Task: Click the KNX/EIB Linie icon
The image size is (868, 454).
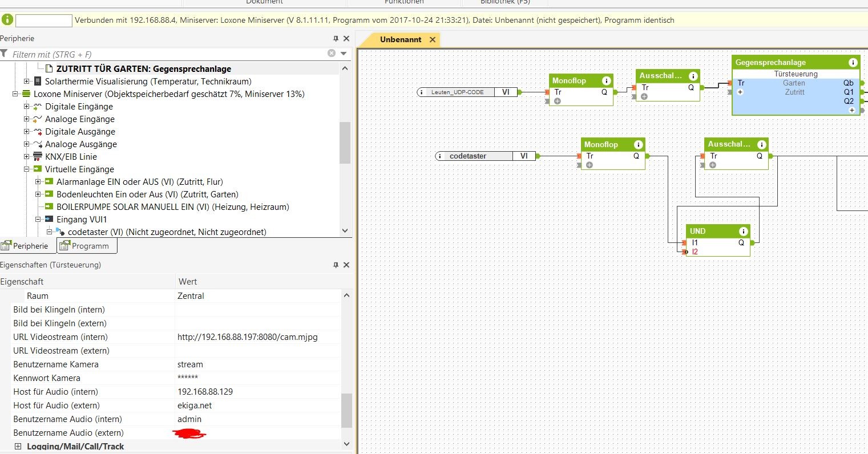Action: coord(38,156)
